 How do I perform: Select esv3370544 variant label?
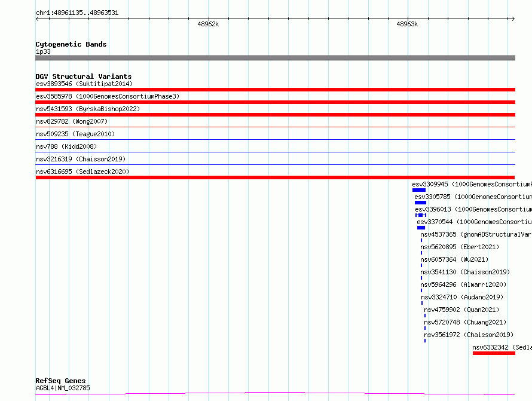coord(475,222)
